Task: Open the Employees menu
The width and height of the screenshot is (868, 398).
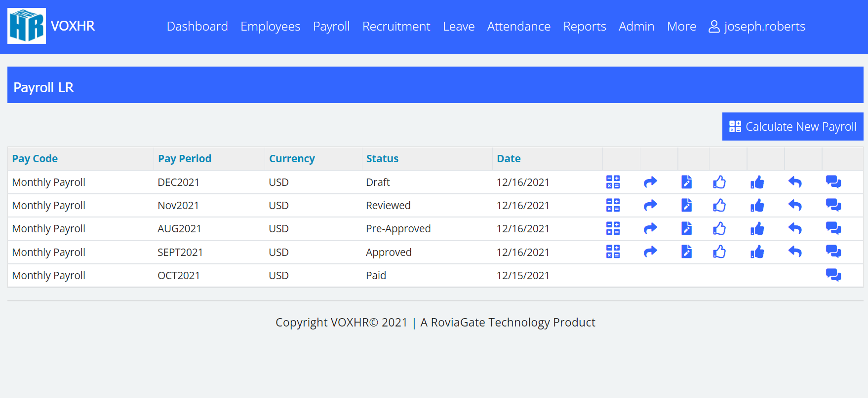Action: click(x=270, y=26)
